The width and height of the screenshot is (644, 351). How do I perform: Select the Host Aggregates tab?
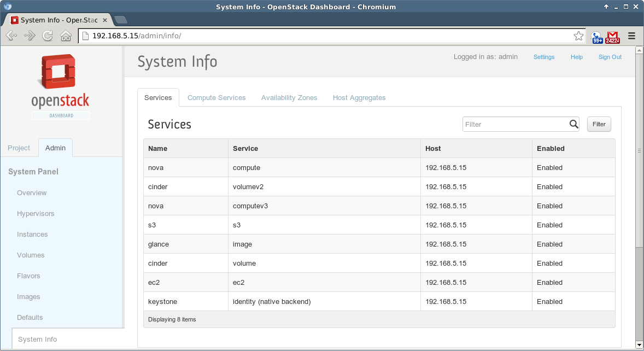[359, 98]
